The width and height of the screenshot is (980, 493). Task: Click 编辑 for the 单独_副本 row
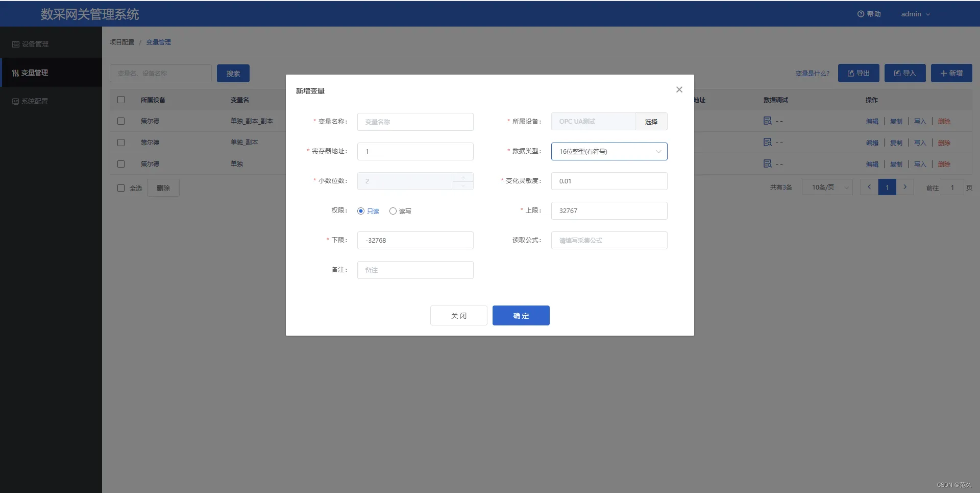[x=872, y=143]
